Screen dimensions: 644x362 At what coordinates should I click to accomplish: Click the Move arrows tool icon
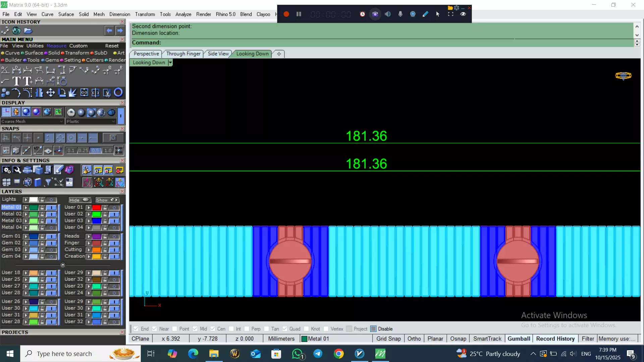pyautogui.click(x=51, y=93)
